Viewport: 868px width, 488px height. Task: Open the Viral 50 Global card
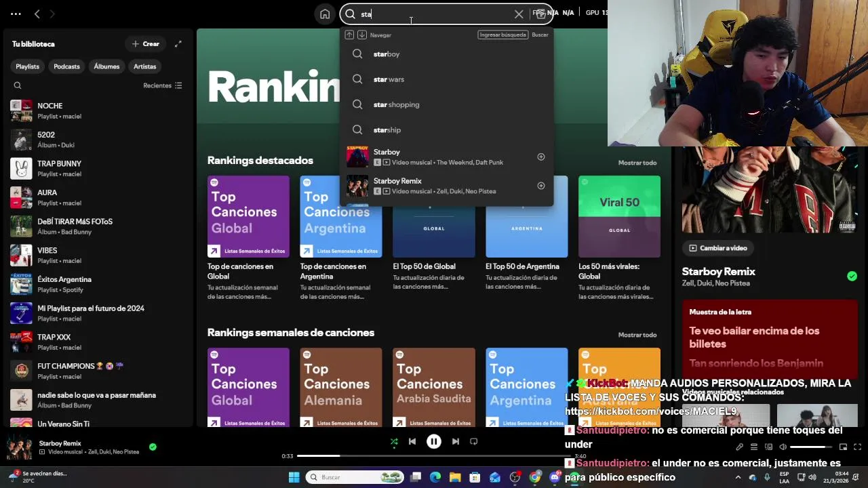pyautogui.click(x=619, y=237)
